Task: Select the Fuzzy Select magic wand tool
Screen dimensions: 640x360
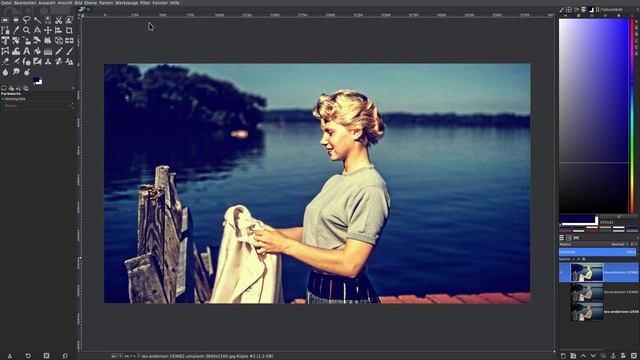Action: pyautogui.click(x=37, y=20)
